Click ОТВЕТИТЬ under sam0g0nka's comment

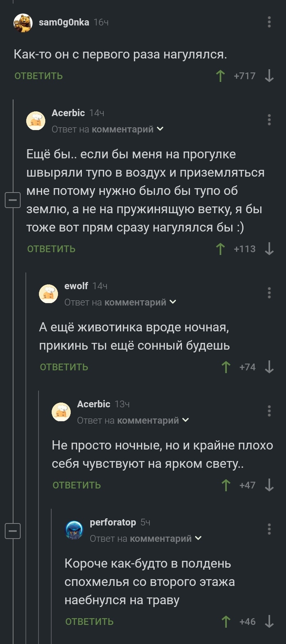pyautogui.click(x=38, y=76)
